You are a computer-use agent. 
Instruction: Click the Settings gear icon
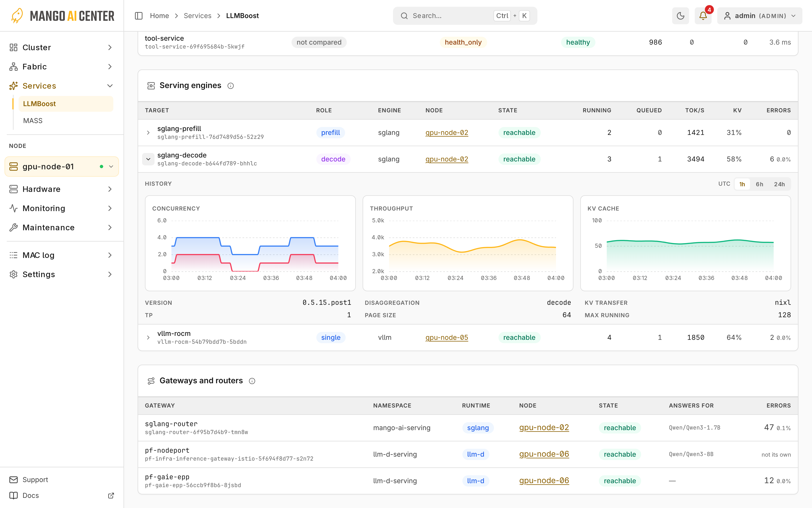tap(13, 274)
